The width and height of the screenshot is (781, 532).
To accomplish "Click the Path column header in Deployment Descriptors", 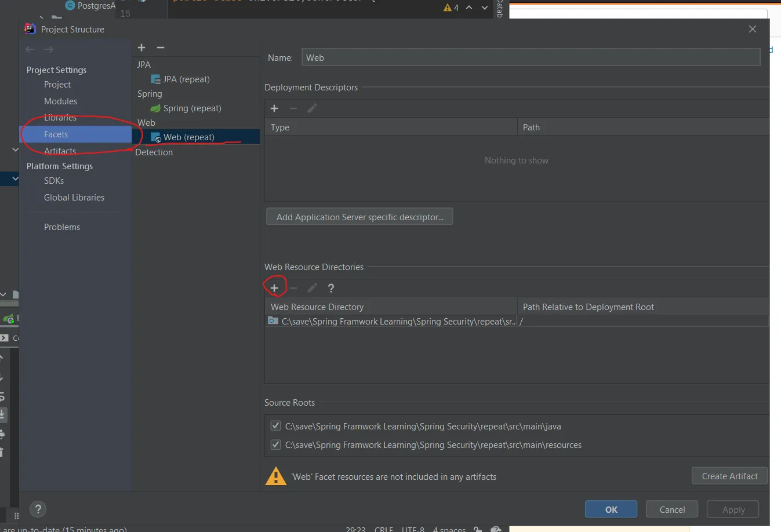I will 643,127.
